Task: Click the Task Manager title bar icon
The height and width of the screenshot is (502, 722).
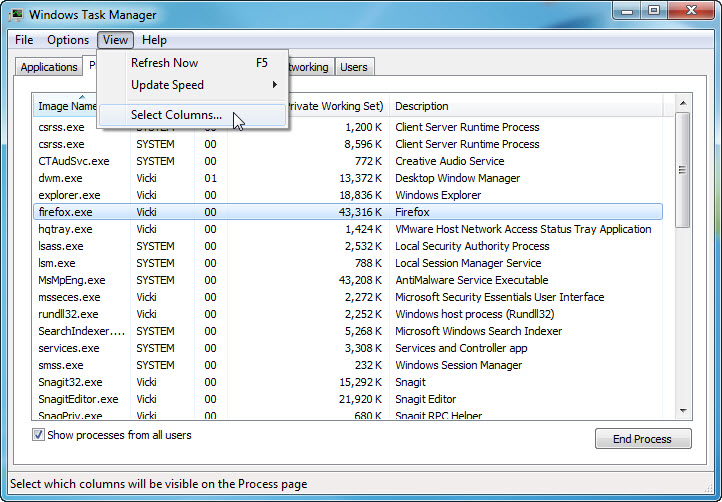Action: pos(16,14)
